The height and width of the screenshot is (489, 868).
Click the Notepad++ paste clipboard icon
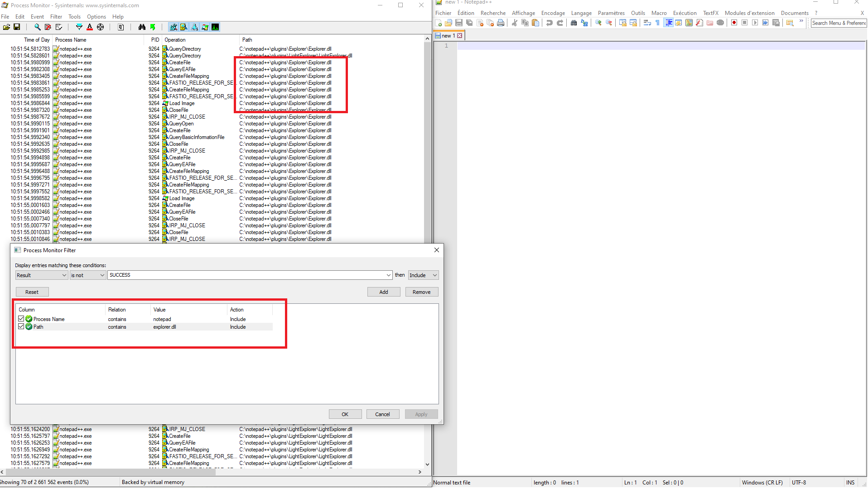point(535,23)
